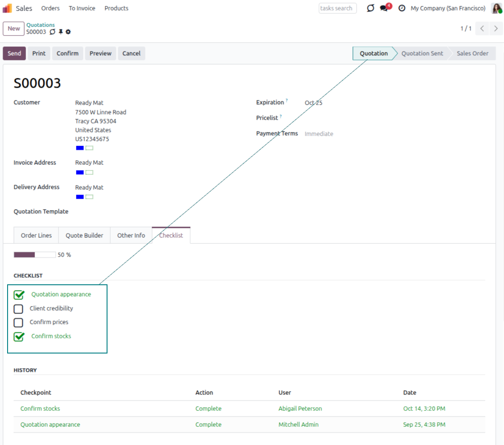The image size is (504, 445).
Task: Click the Sales app logo icon
Action: (8, 8)
